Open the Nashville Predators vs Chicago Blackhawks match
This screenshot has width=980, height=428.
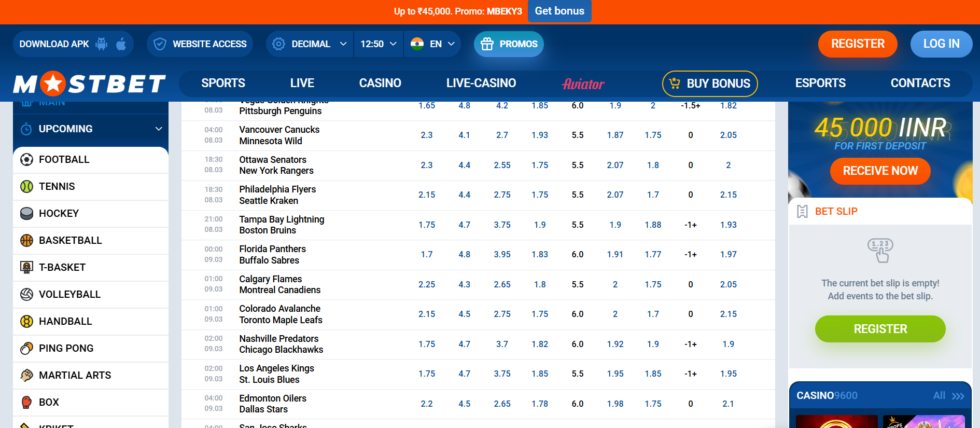(x=281, y=344)
